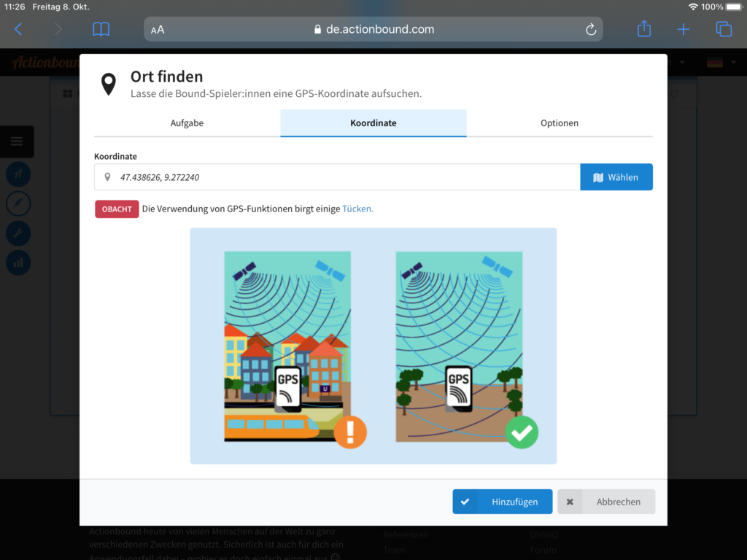Click the Hinzufügen button
The height and width of the screenshot is (560, 747).
(502, 502)
